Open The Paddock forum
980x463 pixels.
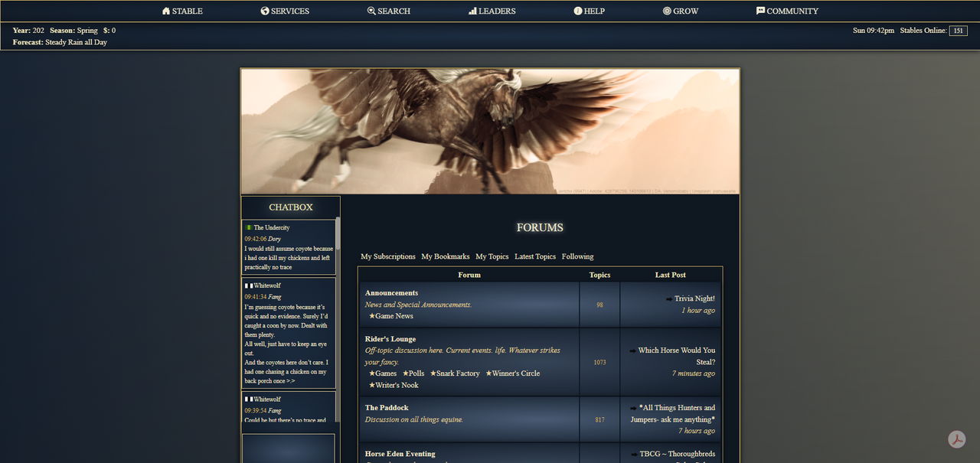tap(387, 408)
